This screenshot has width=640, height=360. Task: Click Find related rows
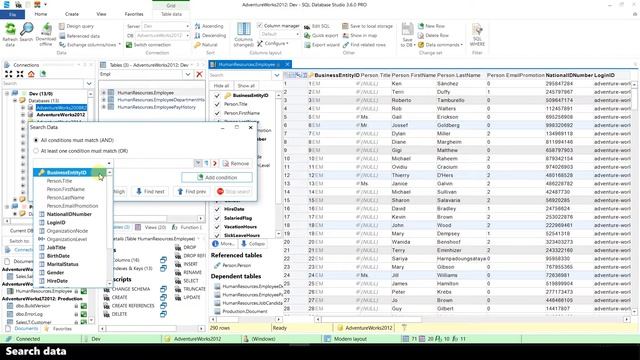(x=364, y=45)
